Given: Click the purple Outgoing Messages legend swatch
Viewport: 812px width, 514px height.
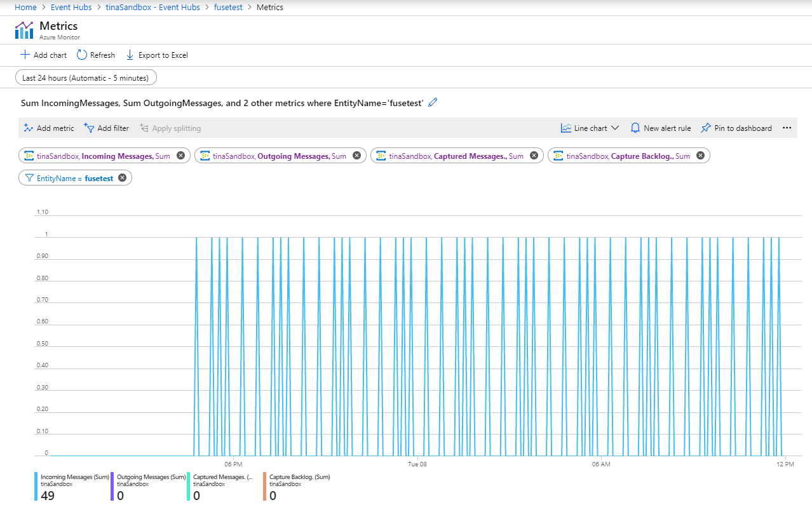Looking at the screenshot, I should 112,487.
